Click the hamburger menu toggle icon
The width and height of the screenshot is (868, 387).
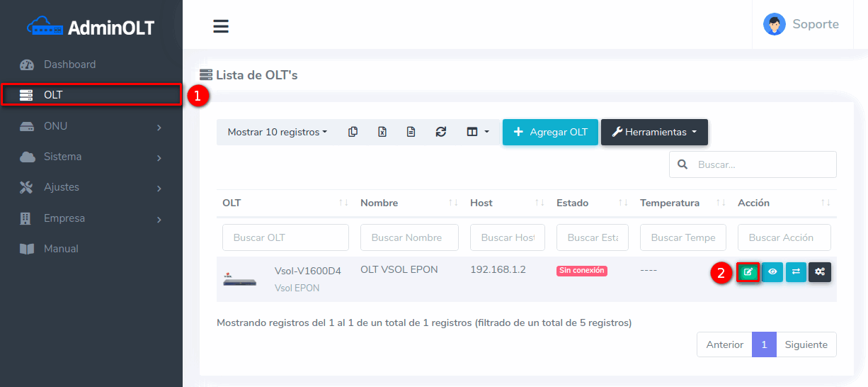tap(221, 26)
